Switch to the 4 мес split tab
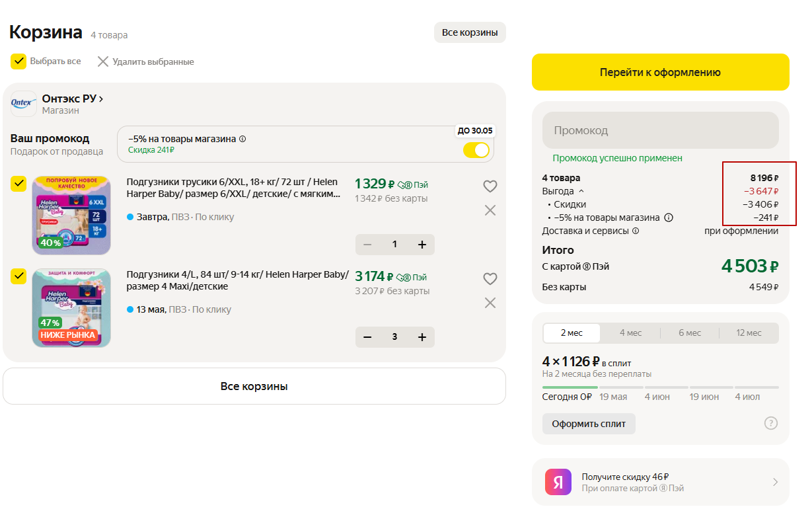This screenshot has height=515, width=812. pyautogui.click(x=630, y=333)
